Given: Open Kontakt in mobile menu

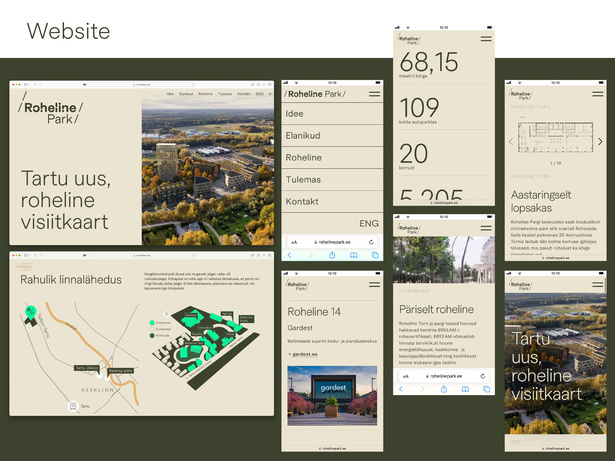Looking at the screenshot, I should [302, 202].
